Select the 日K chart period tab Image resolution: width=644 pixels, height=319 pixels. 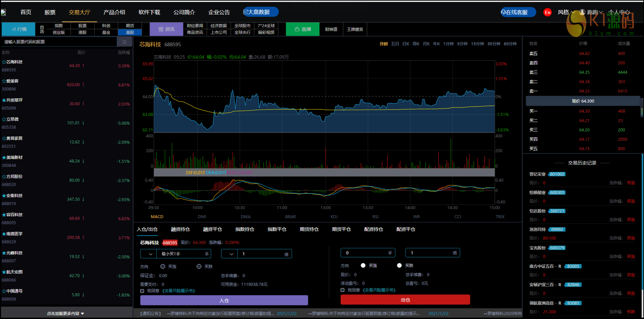[x=406, y=44]
